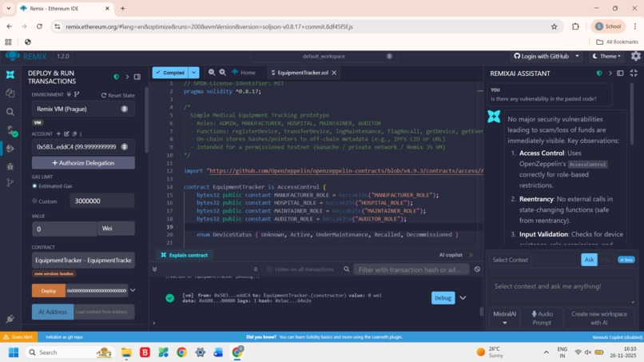Toggle RemixAI Assistant panel side layout icon
Screen dimensions: 644x362
tap(620, 74)
